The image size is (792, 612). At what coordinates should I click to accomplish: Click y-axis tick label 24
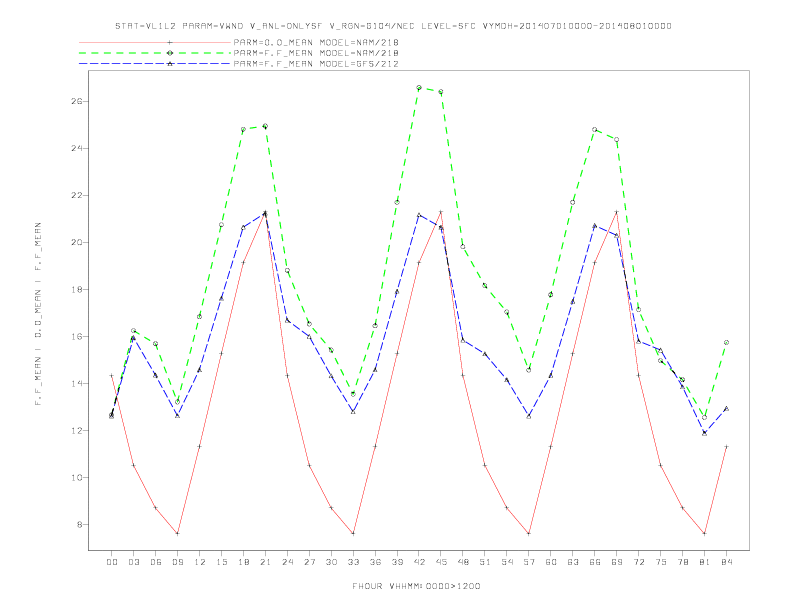coord(77,148)
